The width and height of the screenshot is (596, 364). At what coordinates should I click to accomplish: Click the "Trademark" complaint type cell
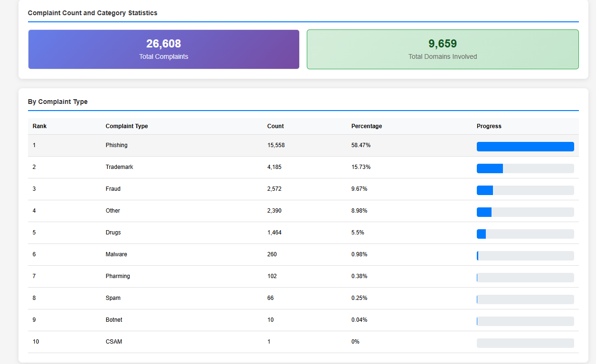tap(120, 167)
